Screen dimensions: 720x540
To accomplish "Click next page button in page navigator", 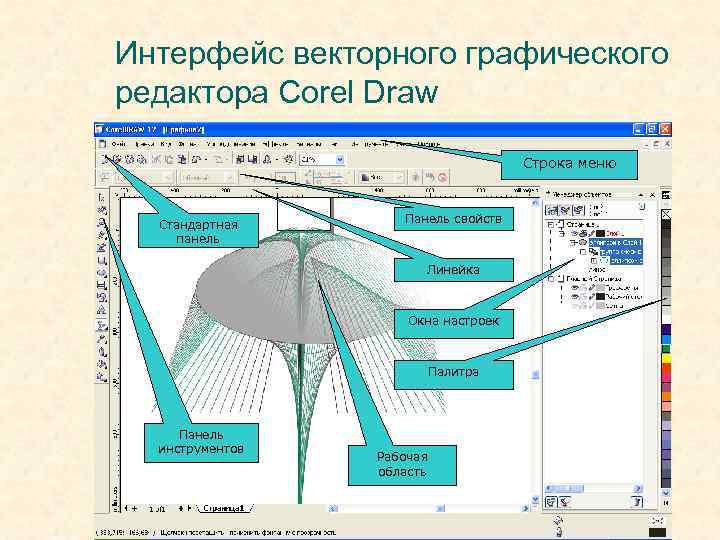I will point(181,509).
